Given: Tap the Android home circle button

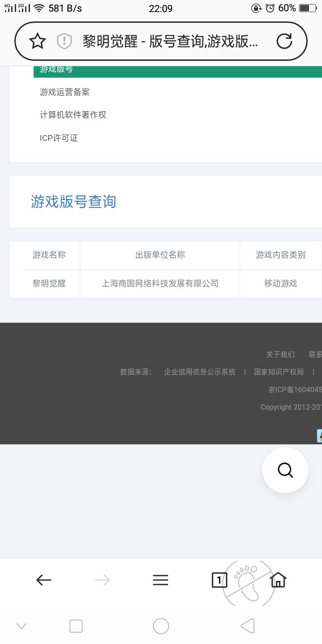Looking at the screenshot, I should coord(161,626).
